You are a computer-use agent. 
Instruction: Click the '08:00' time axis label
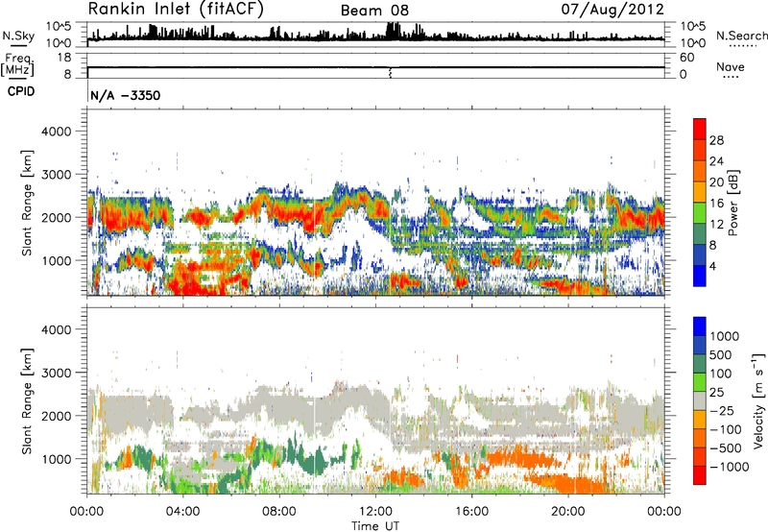click(278, 512)
